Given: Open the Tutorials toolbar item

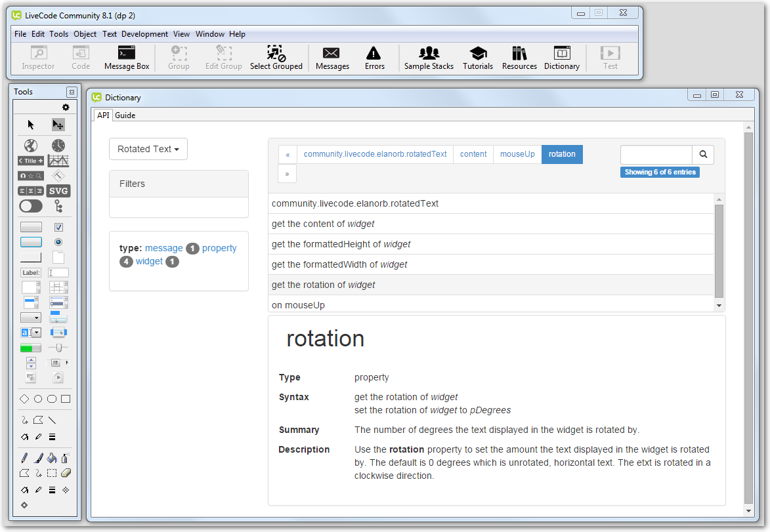Looking at the screenshot, I should (478, 58).
